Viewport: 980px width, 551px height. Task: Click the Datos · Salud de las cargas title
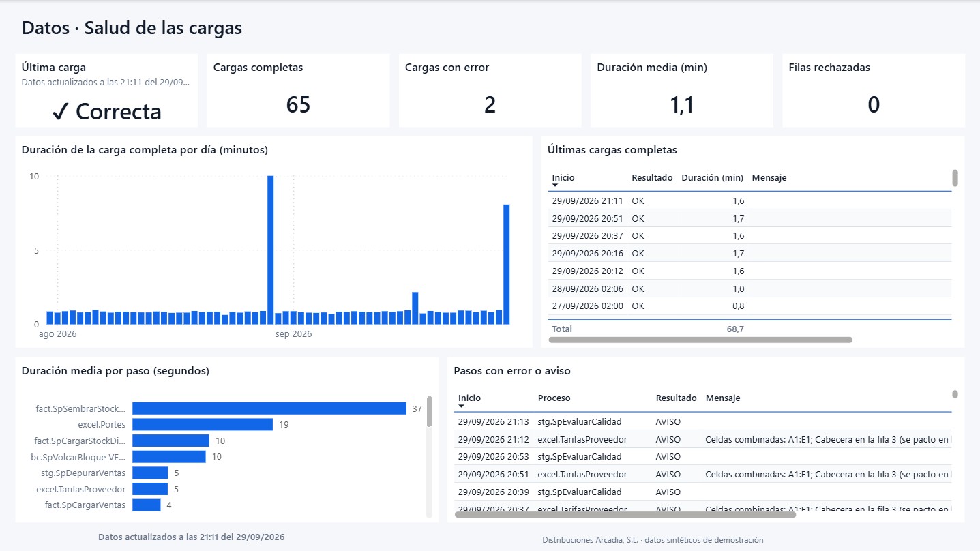(x=132, y=28)
